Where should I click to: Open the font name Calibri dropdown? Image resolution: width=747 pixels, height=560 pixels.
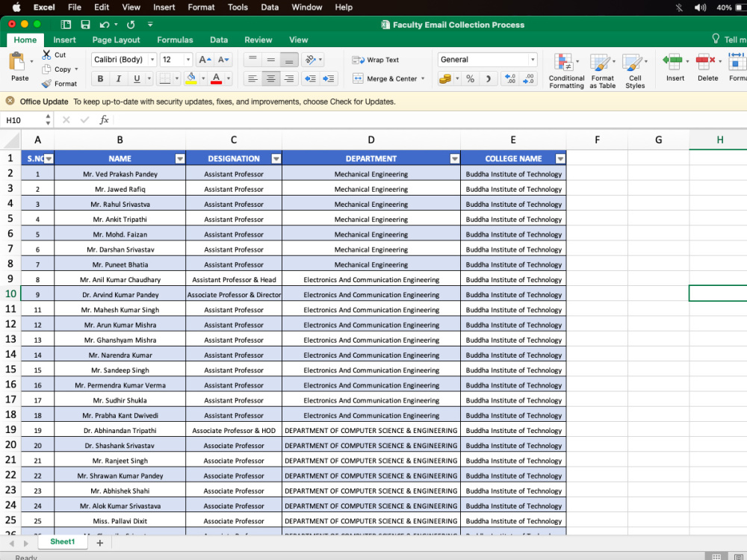coord(152,60)
